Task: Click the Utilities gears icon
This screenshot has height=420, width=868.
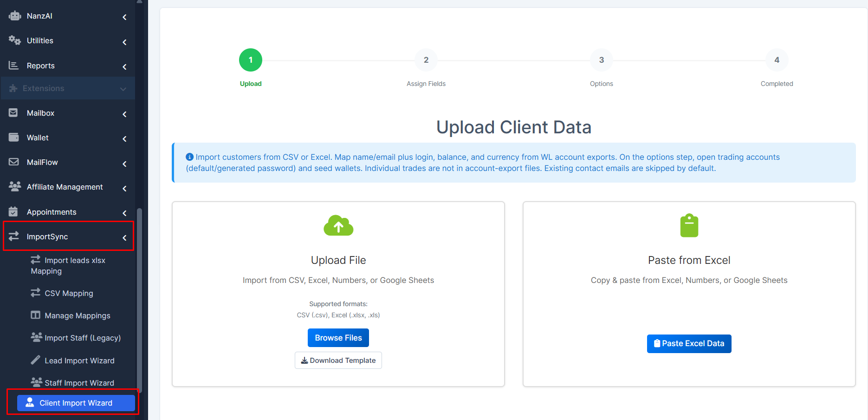Action: click(14, 40)
